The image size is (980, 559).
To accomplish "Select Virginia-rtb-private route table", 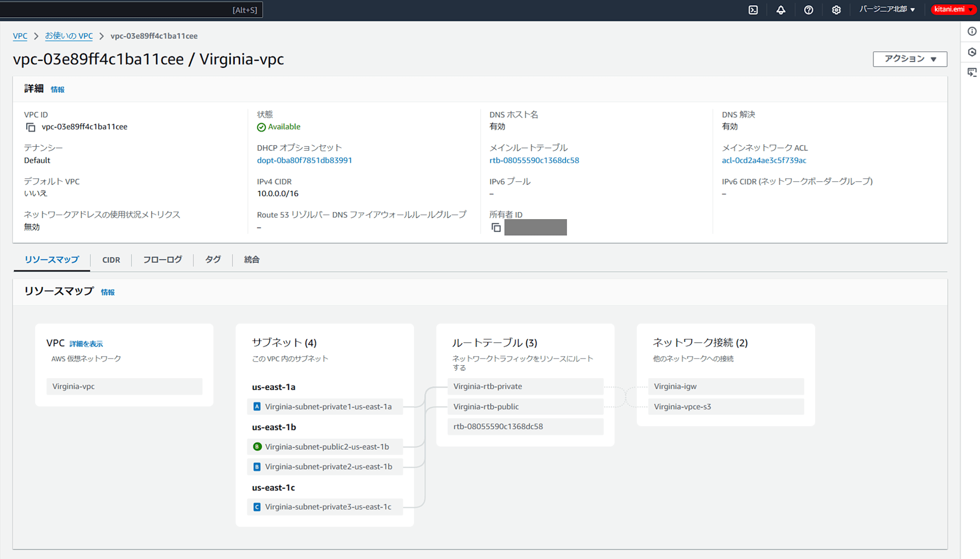I will 525,386.
